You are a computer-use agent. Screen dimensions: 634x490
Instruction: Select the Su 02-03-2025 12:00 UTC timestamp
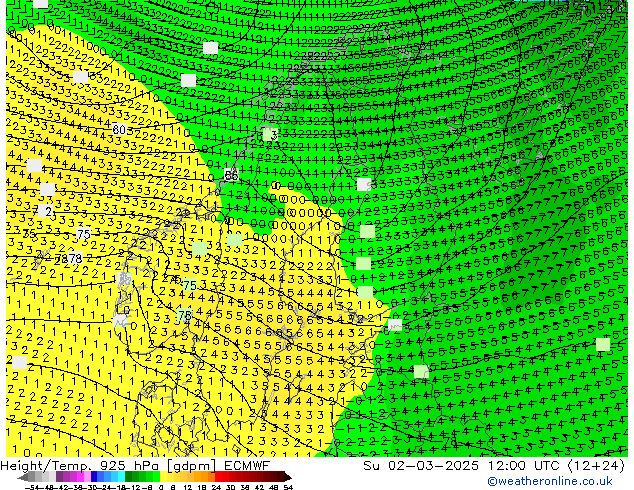(x=493, y=466)
